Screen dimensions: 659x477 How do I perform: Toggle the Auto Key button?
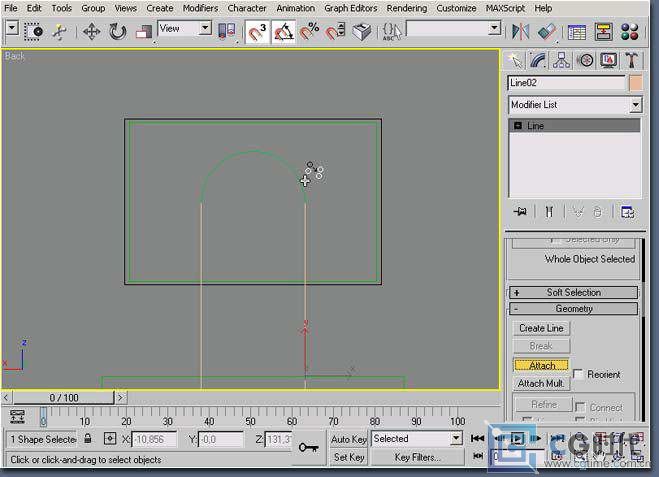(x=348, y=440)
